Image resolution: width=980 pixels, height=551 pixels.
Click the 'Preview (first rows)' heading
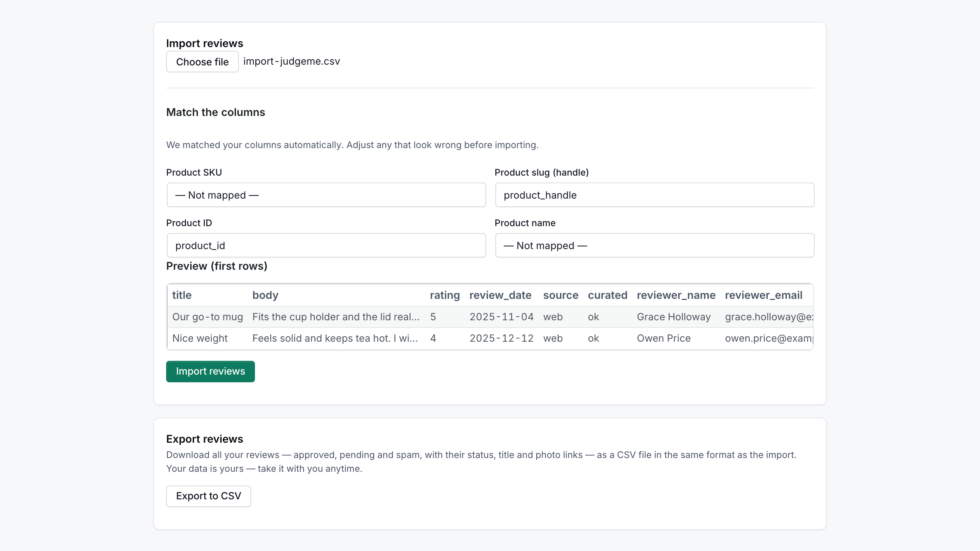pyautogui.click(x=217, y=266)
